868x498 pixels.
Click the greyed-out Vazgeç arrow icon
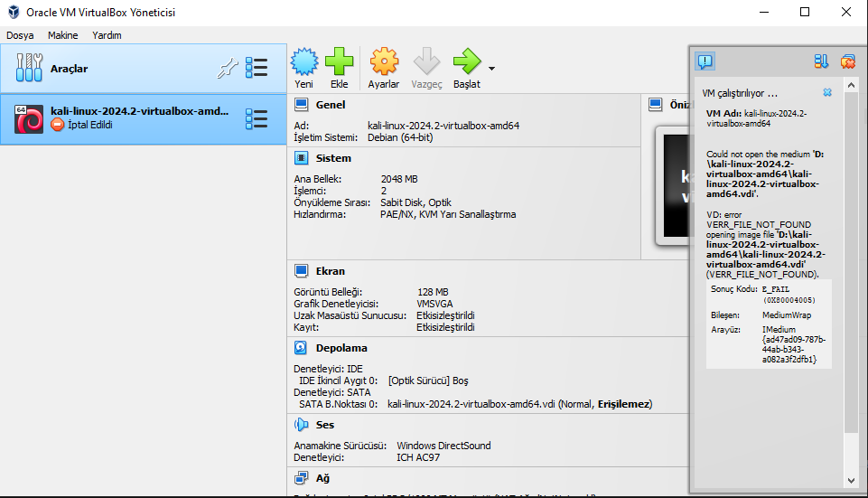(427, 61)
